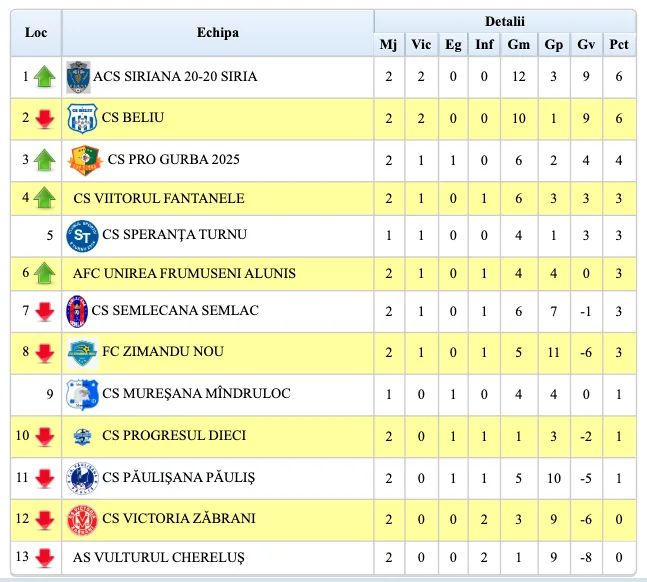This screenshot has width=647, height=582.
Task: Click the Detalii header cell
Action: pos(505,21)
